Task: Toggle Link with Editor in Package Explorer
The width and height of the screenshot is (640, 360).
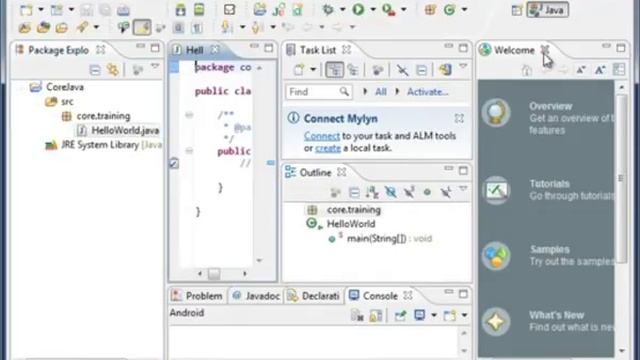Action: click(x=113, y=70)
